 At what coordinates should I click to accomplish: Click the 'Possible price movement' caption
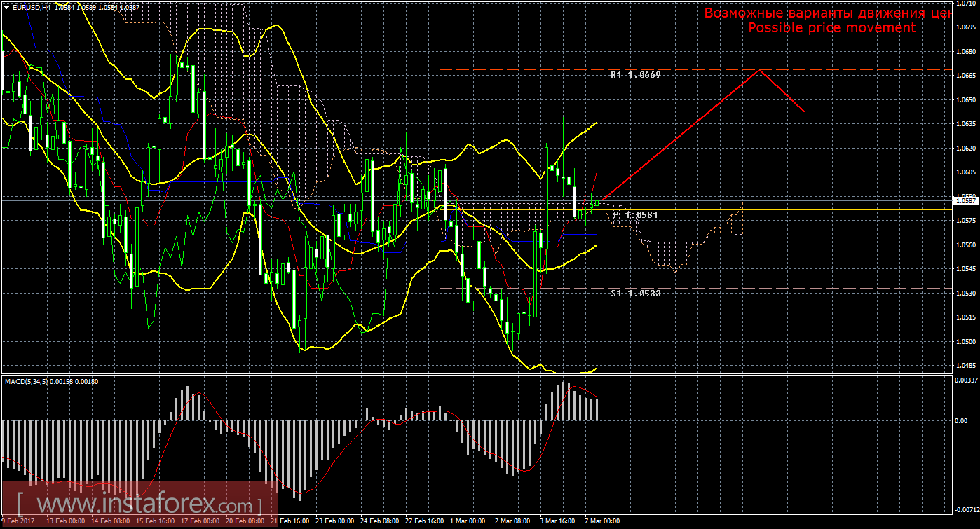click(x=831, y=27)
